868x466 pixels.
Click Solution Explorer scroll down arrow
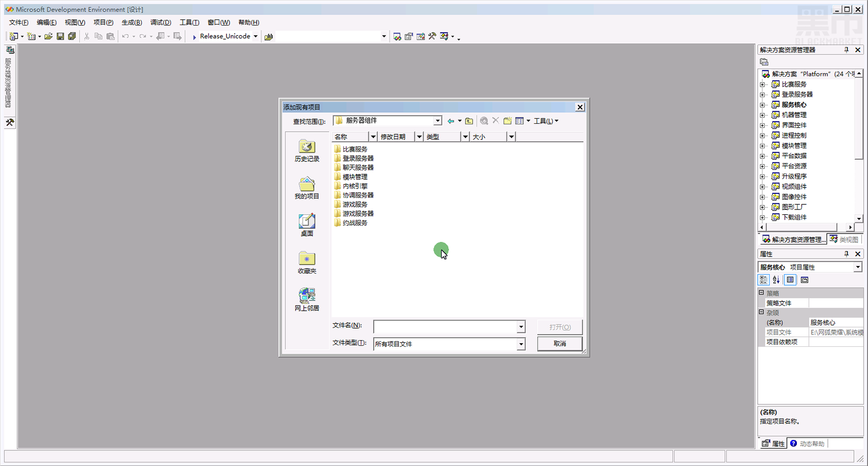859,219
